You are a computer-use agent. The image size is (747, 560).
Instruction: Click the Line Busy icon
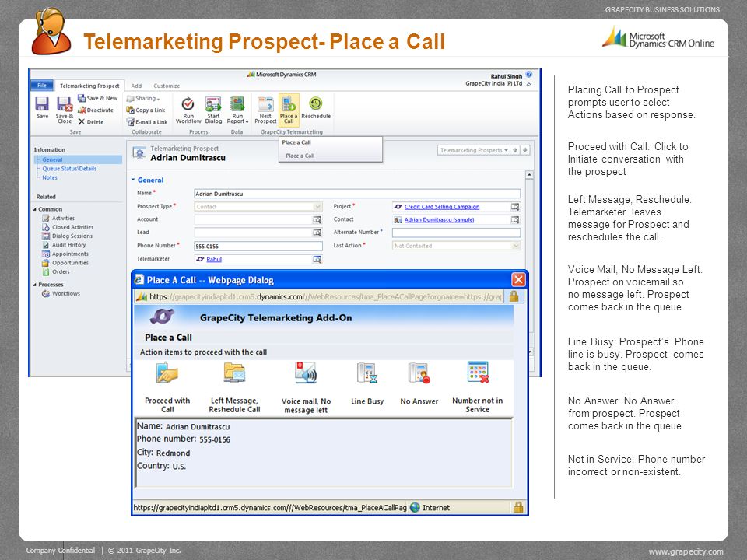point(367,373)
